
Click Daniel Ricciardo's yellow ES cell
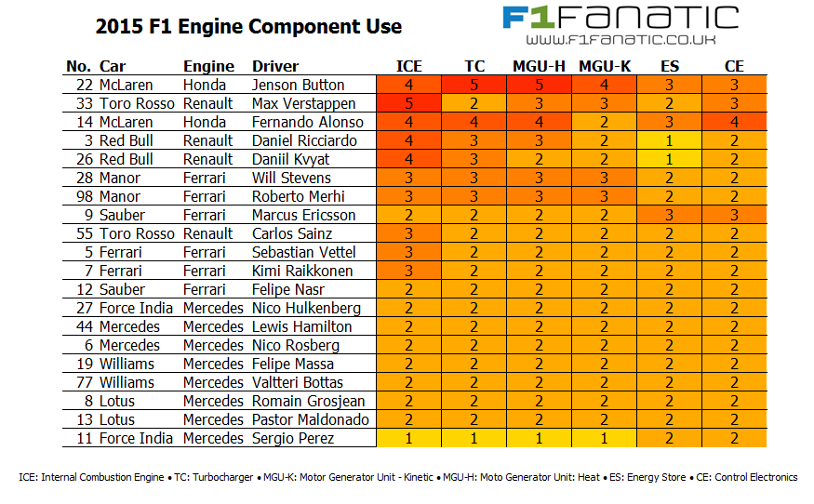coord(670,140)
